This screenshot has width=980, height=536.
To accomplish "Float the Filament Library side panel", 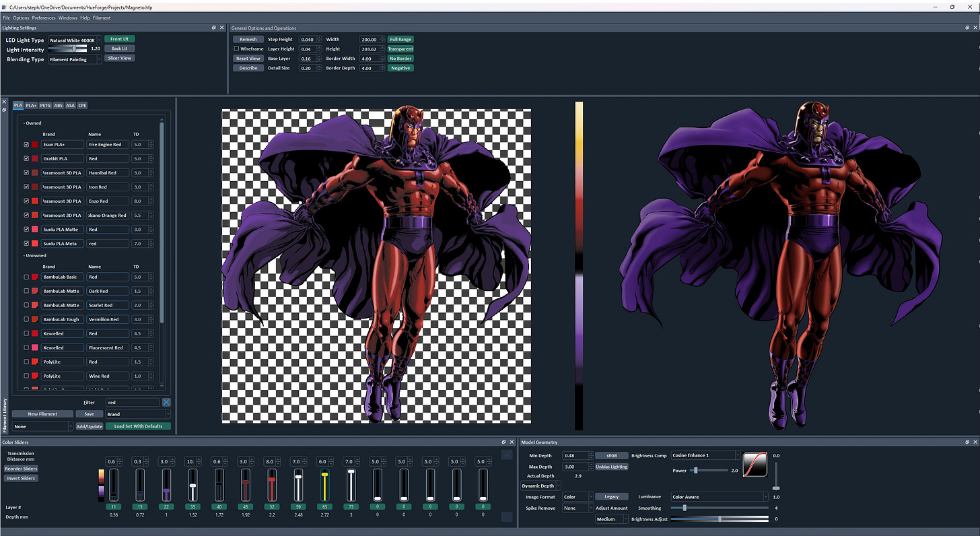I will point(4,109).
